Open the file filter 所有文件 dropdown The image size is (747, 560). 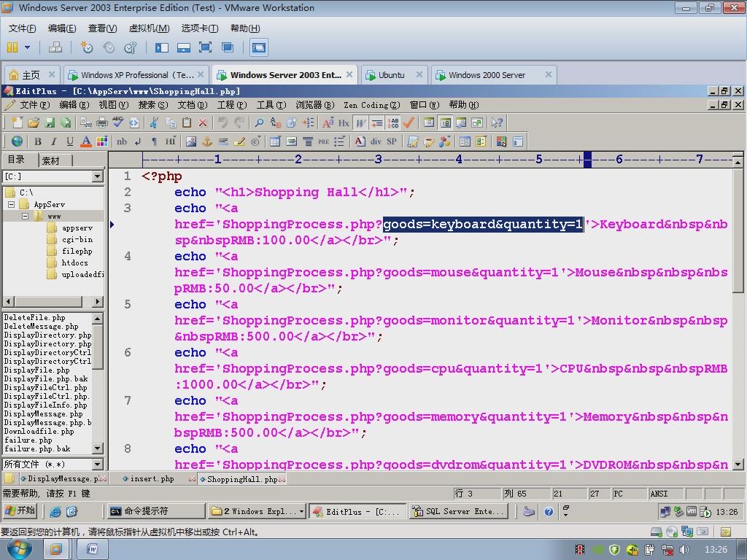(97, 464)
